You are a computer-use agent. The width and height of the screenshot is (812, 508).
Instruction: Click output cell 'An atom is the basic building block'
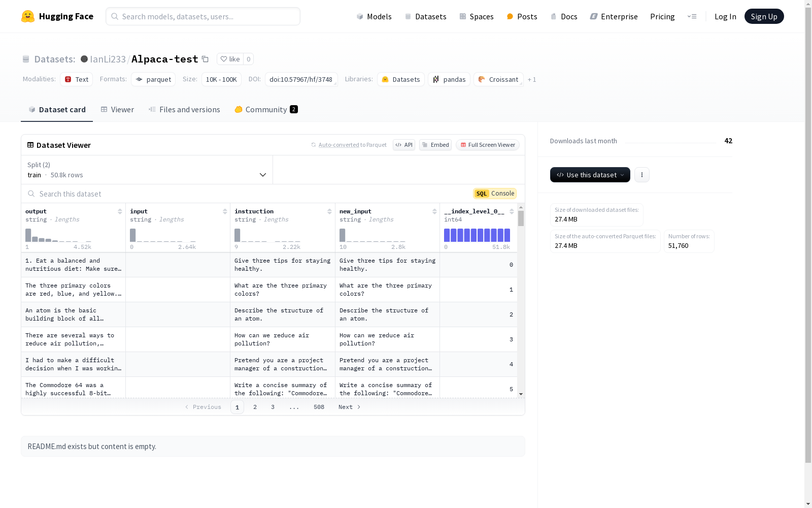[x=73, y=314]
